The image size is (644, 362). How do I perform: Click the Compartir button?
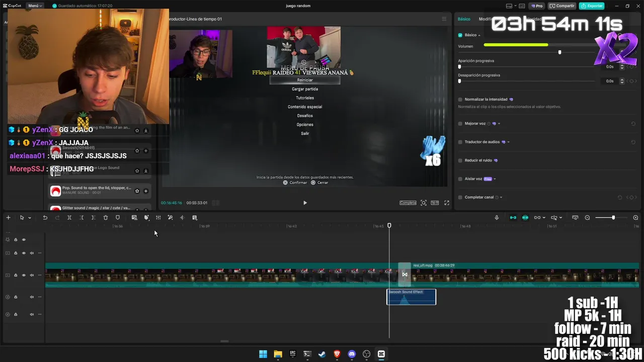(x=562, y=6)
